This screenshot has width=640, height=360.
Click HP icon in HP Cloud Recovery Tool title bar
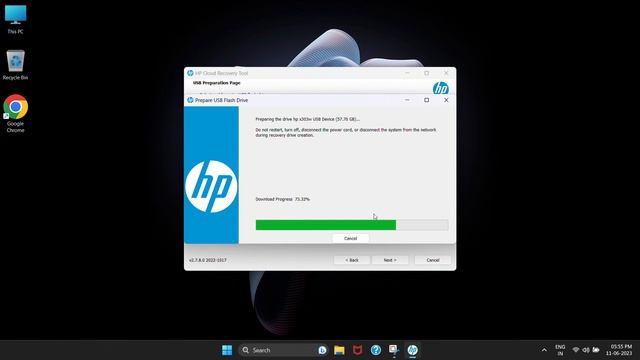coord(190,73)
